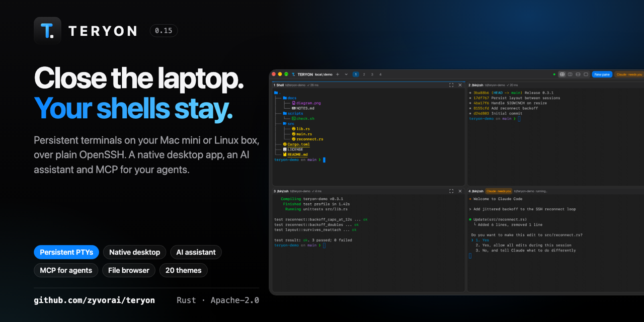
Task: Click the Rust icon beside main.rs
Action: (x=294, y=134)
